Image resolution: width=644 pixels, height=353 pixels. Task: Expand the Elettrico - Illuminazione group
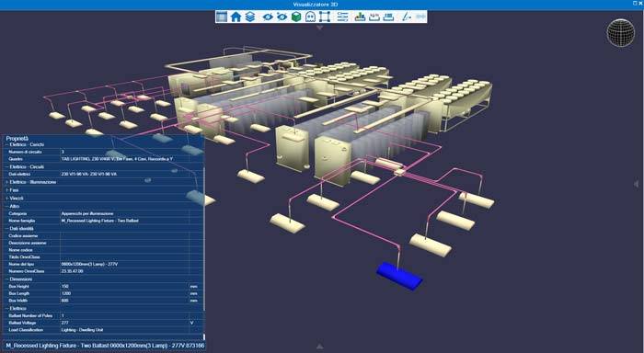[7, 182]
